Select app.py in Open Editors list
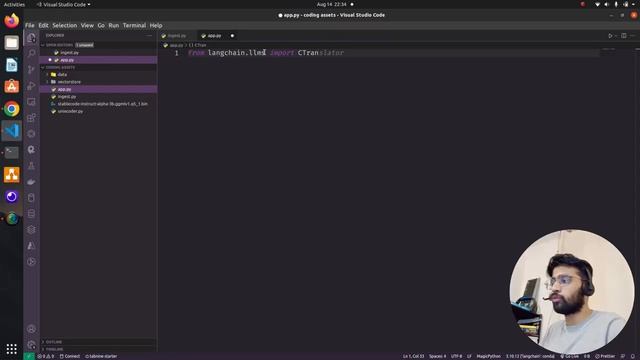The height and width of the screenshot is (360, 640). click(x=98, y=60)
